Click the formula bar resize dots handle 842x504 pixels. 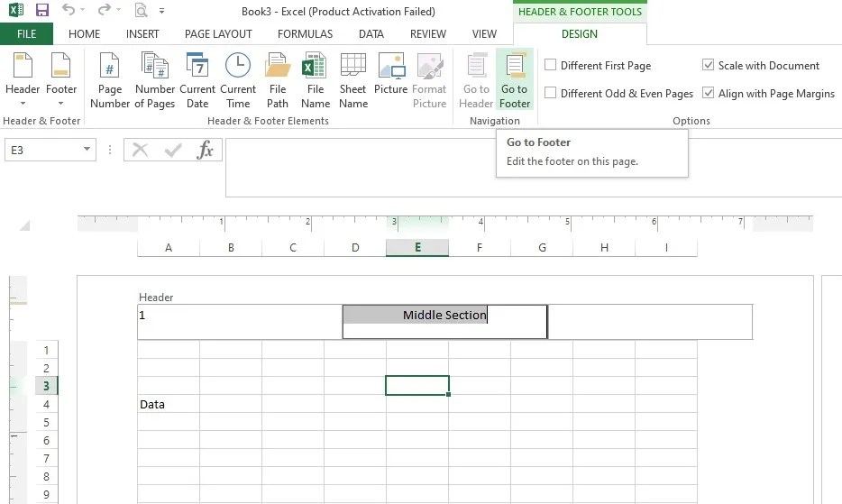110,150
